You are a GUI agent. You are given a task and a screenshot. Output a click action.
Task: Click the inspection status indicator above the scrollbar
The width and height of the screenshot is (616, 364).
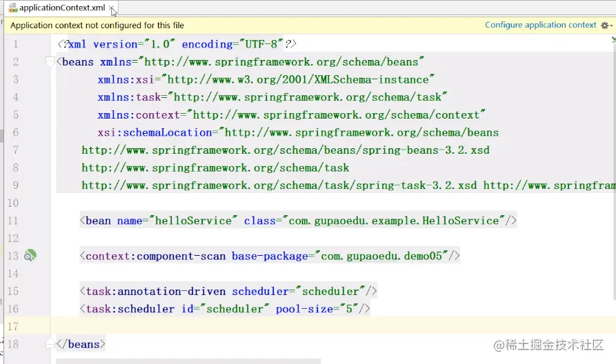coord(613,40)
